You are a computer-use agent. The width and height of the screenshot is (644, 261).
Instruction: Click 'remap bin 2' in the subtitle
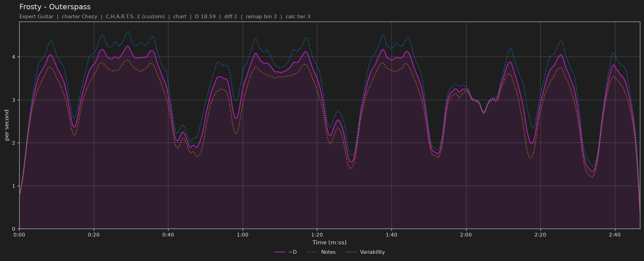(261, 17)
